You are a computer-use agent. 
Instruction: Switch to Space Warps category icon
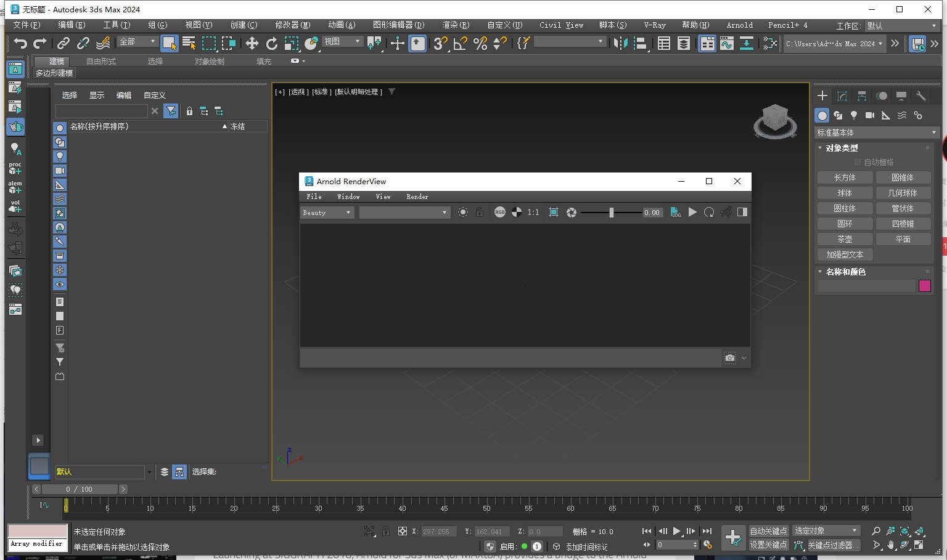point(902,115)
